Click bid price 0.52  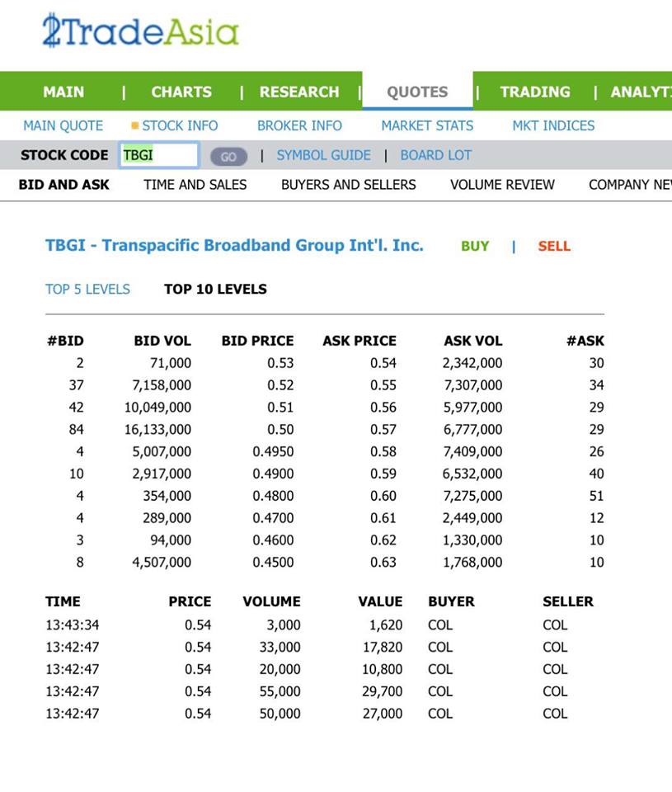pos(280,385)
